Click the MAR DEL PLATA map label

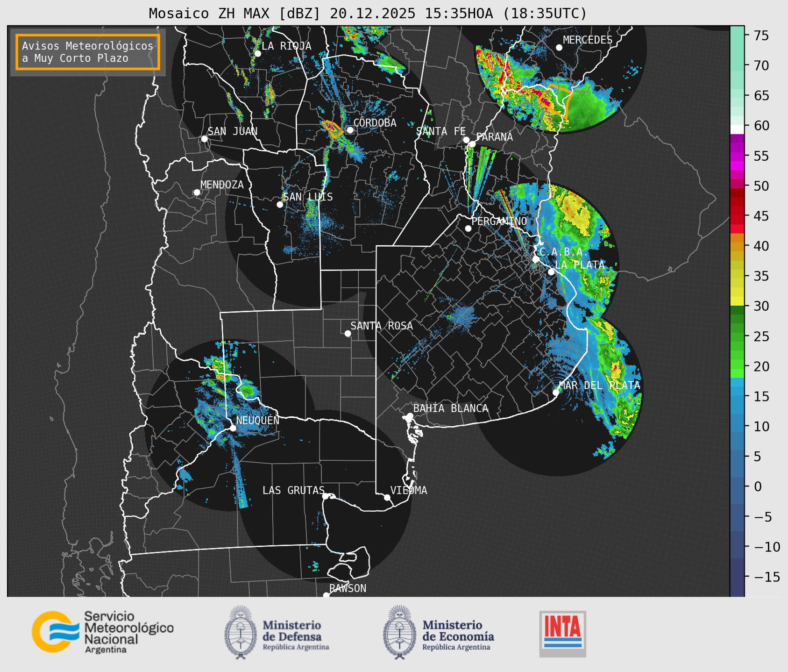click(x=599, y=386)
